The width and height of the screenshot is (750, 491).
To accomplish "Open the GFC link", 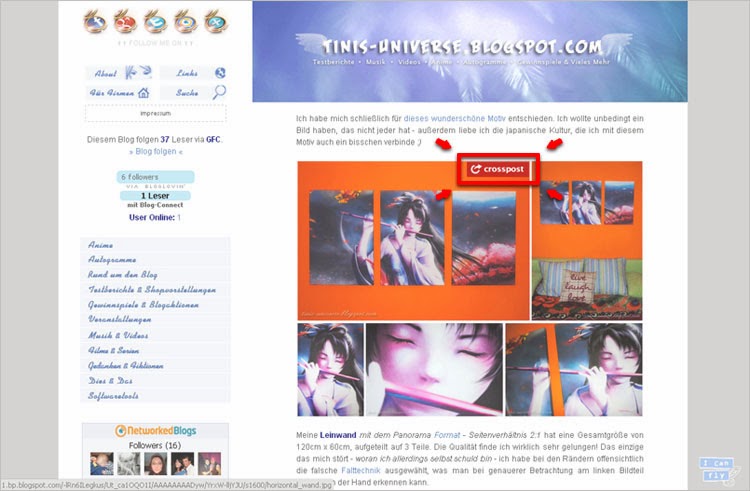I will click(213, 140).
